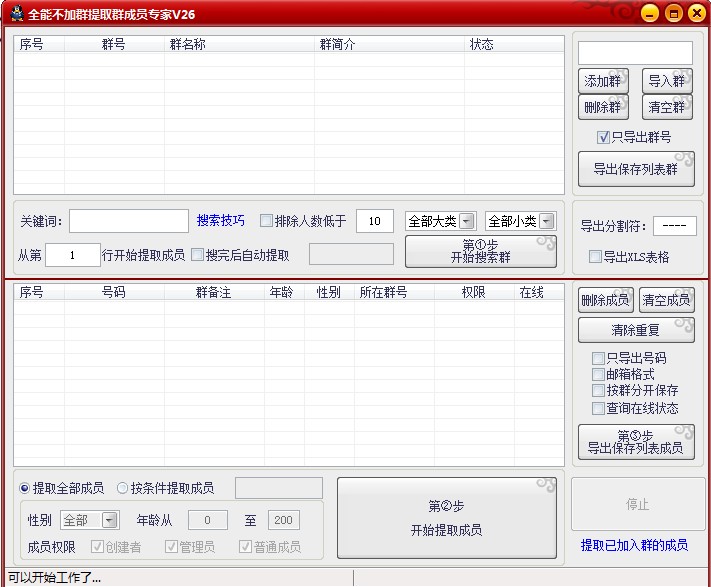This screenshot has height=587, width=711.
Task: Click the 关键词 input field
Action: pos(128,221)
